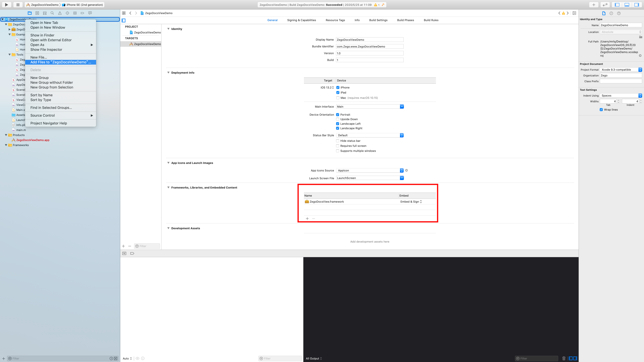Show the Quick Help inspector

click(619, 13)
